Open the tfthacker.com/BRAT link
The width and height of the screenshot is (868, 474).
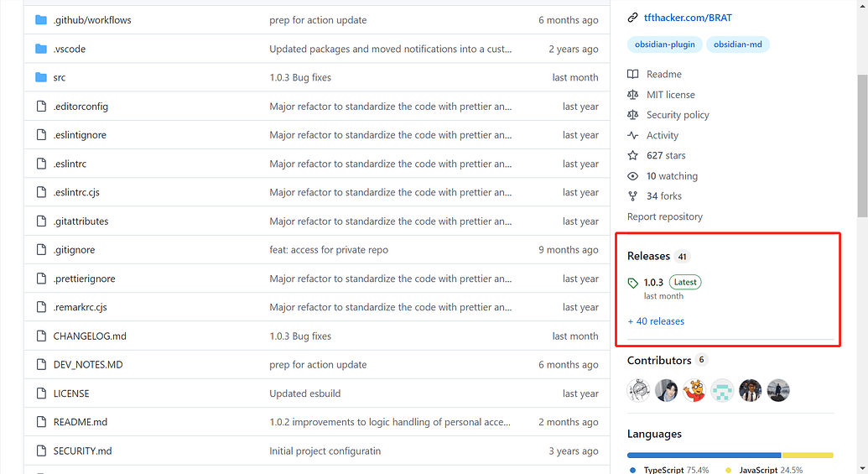[x=687, y=18]
